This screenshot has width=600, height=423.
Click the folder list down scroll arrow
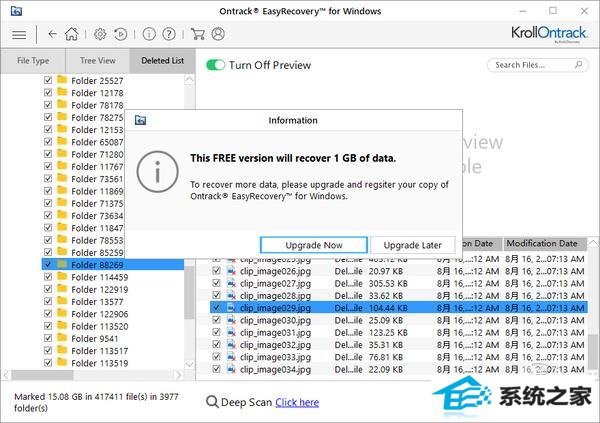point(189,364)
